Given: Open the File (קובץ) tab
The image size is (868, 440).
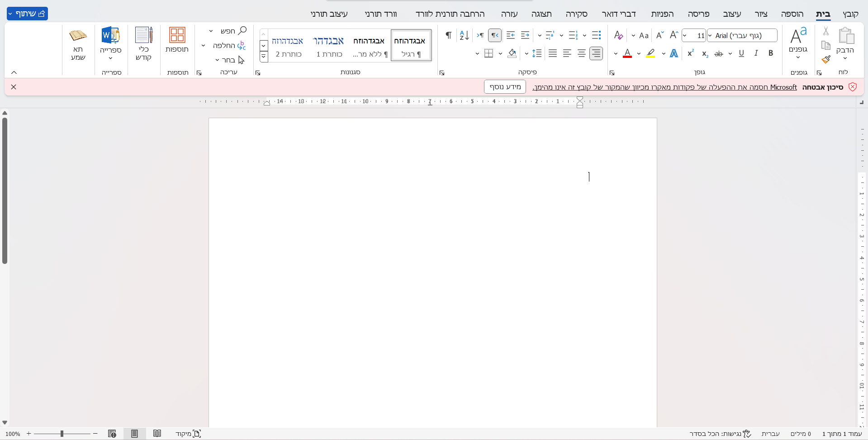Looking at the screenshot, I should (x=851, y=14).
